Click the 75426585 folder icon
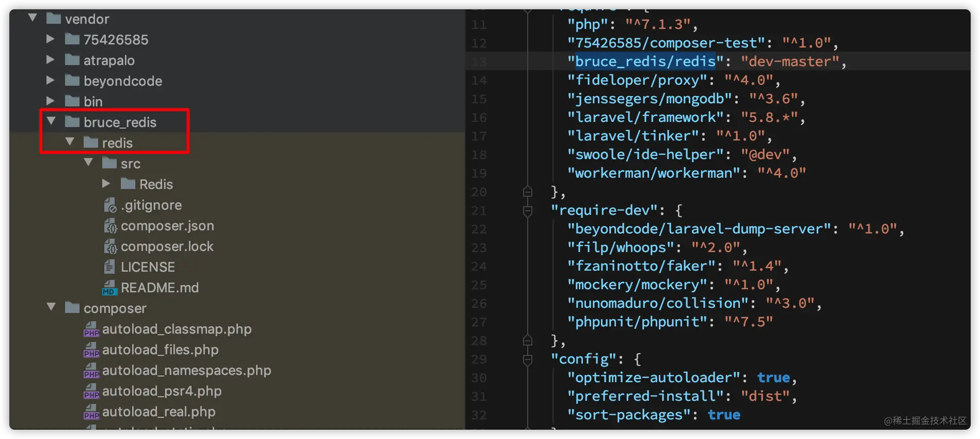Screen dimensions: 980x439 coord(72,39)
